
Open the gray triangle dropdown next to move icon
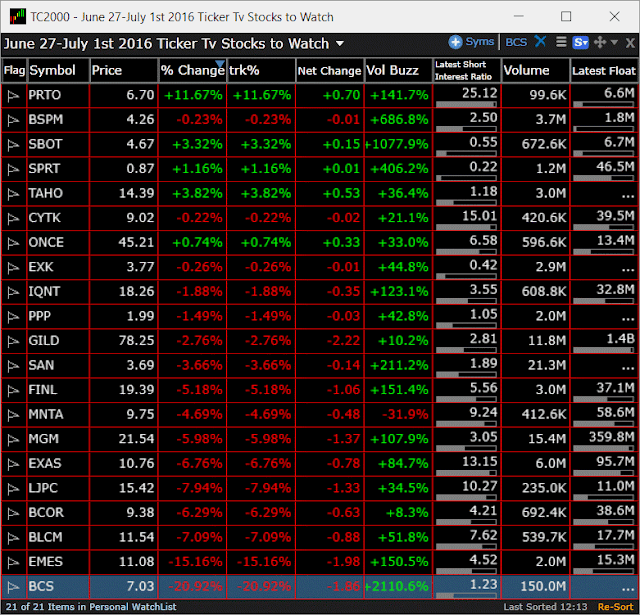click(614, 42)
